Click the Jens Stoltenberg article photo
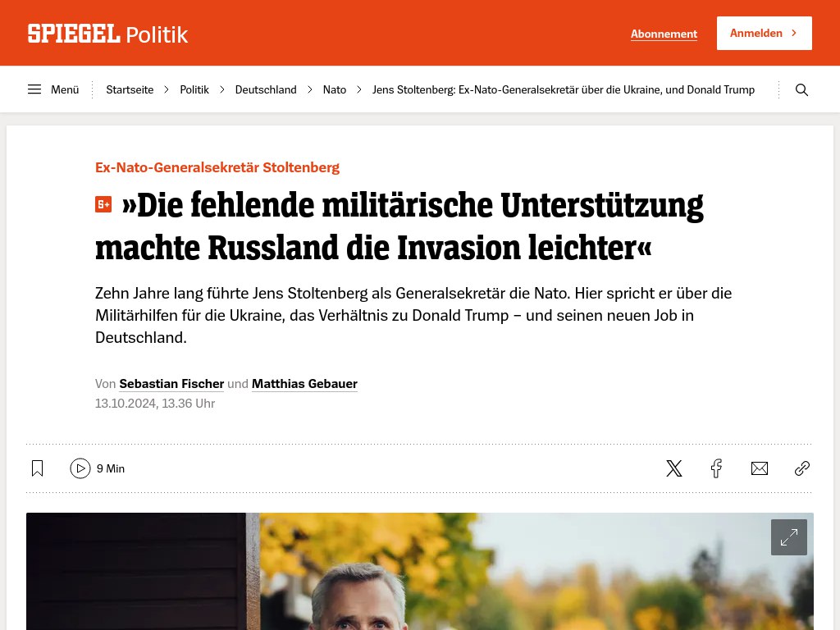Screen dimensions: 840x630 tap(419, 571)
